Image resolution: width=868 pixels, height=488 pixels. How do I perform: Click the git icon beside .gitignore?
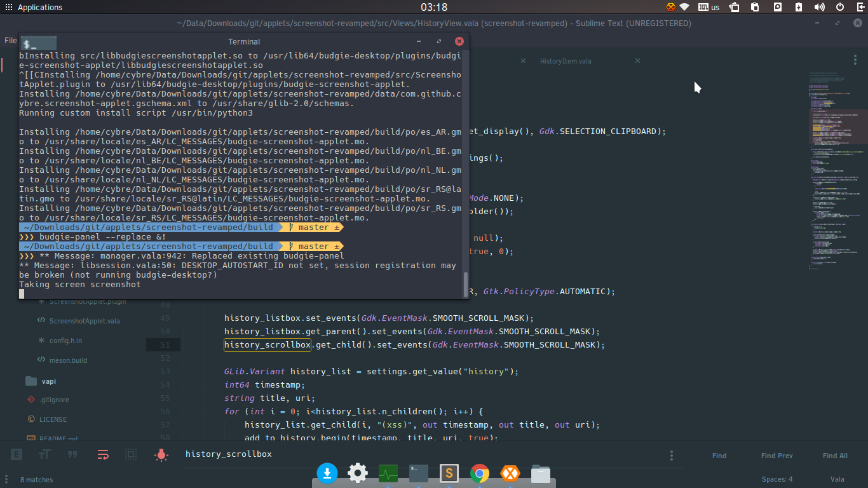[31, 400]
